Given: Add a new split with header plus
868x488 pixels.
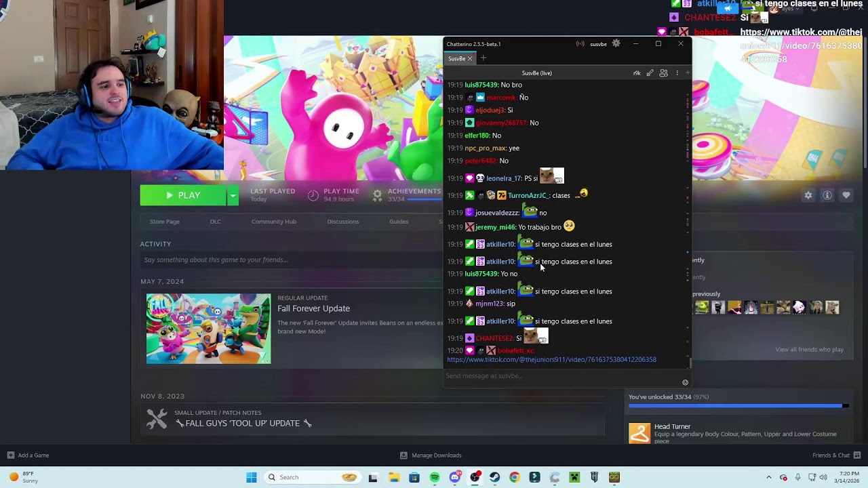Looking at the screenshot, I should [x=687, y=73].
